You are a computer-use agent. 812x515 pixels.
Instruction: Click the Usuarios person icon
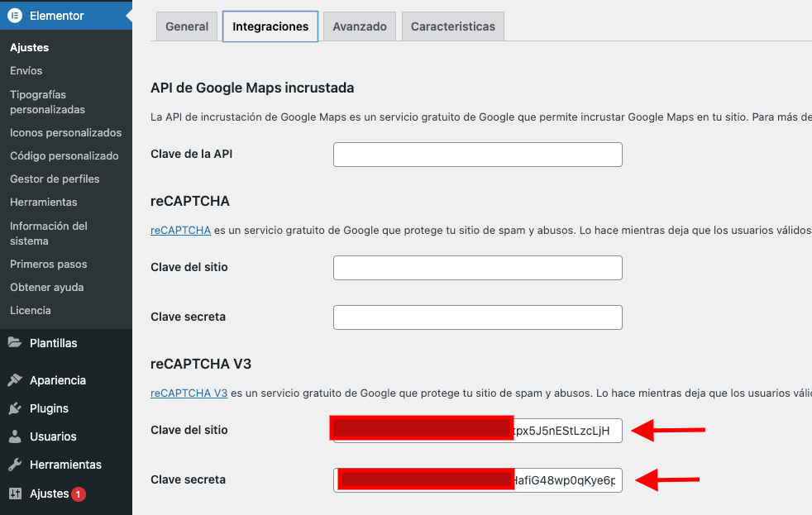15,436
